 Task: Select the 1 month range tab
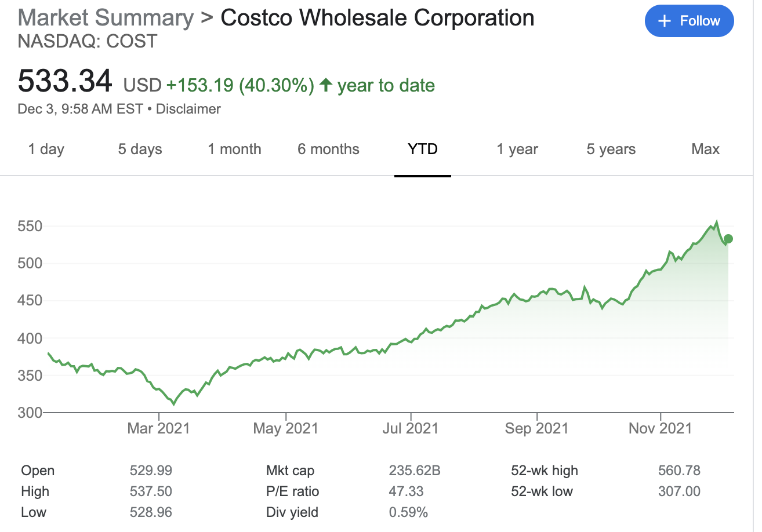click(x=234, y=149)
